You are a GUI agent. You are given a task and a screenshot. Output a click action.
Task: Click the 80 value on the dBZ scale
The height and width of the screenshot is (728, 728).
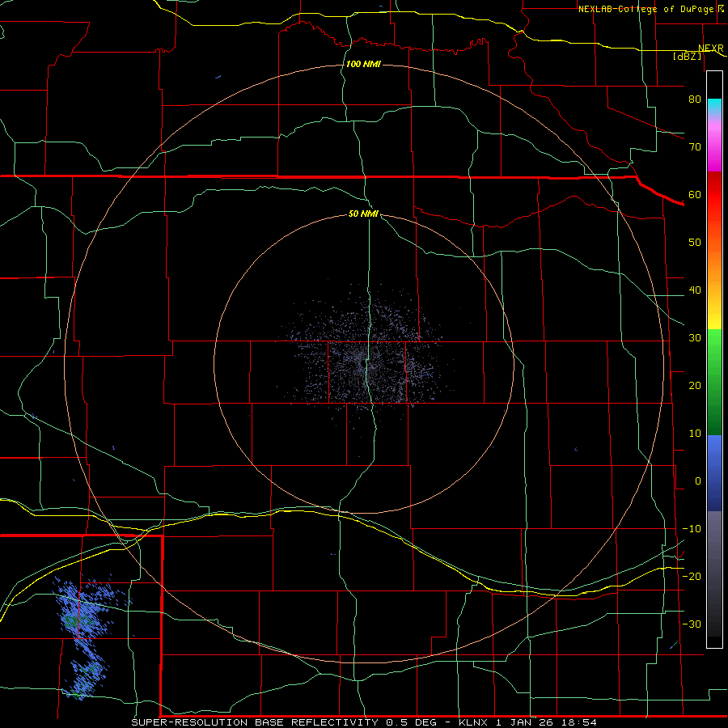[695, 99]
